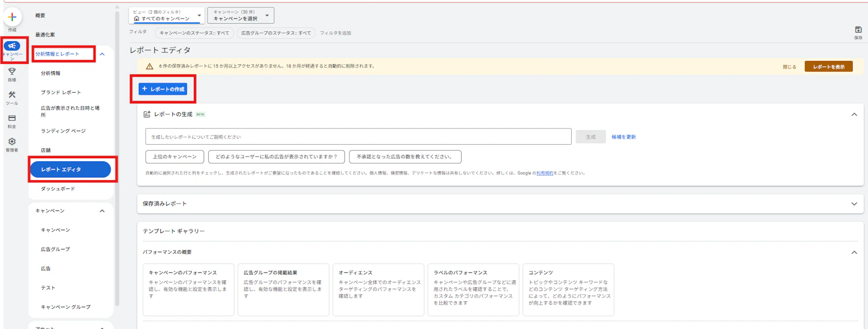This screenshot has height=329, width=868.
Task: Open the Campaigns megaphone icon
Action: 12,46
